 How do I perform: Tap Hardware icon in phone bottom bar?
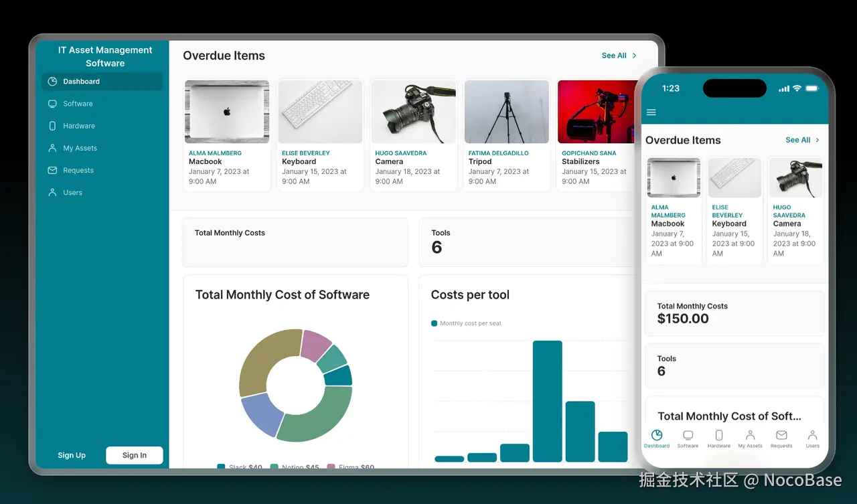point(719,435)
